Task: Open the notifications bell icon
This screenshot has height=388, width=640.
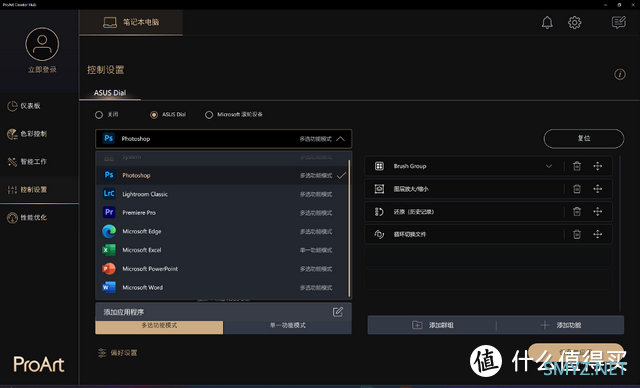Action: tap(547, 22)
